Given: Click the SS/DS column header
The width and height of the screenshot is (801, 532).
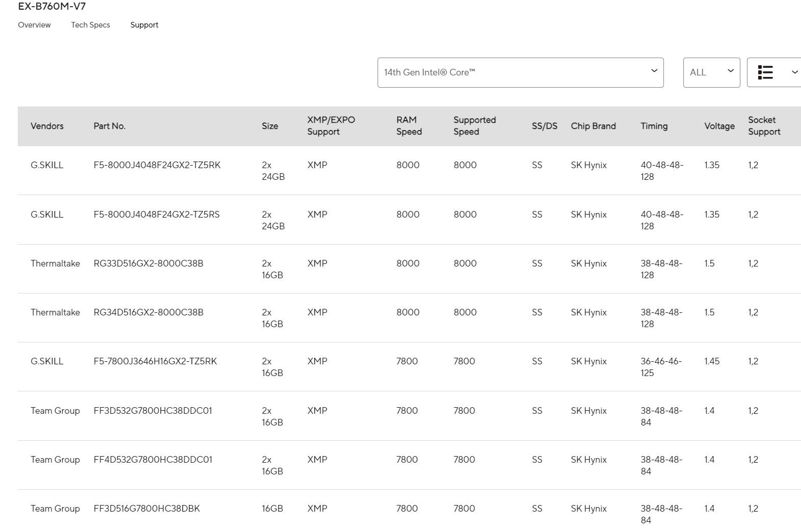Looking at the screenshot, I should coord(545,126).
